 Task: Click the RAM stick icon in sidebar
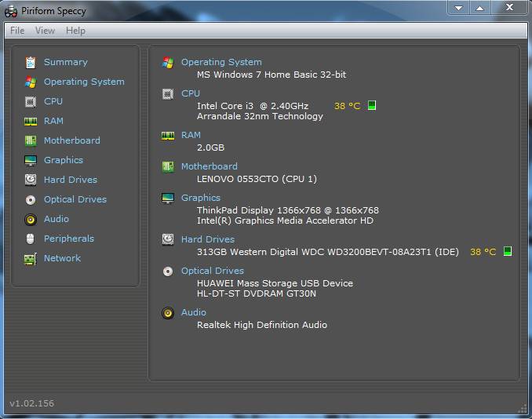(x=31, y=121)
